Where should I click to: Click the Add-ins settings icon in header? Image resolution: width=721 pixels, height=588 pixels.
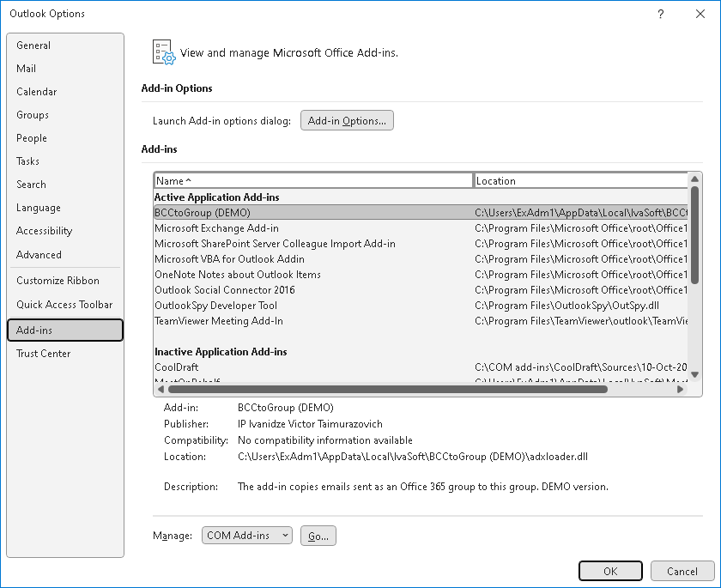pos(164,52)
